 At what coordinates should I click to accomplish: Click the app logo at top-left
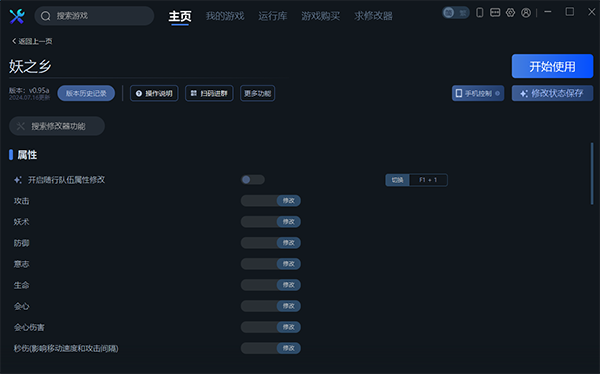(17, 16)
